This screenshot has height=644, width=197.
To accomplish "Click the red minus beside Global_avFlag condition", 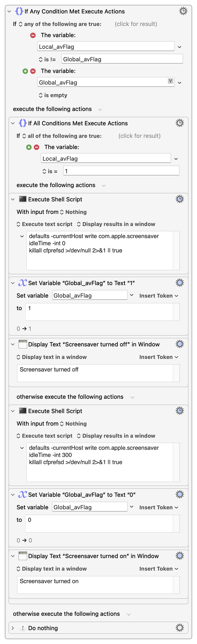I will (33, 71).
